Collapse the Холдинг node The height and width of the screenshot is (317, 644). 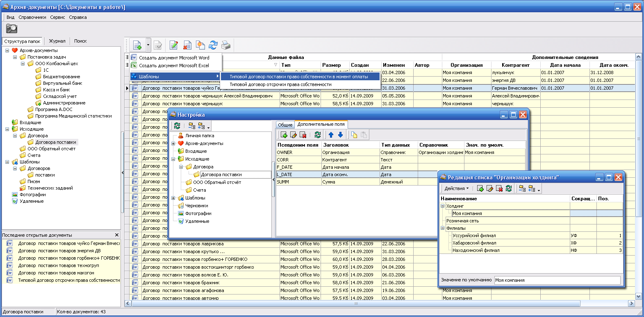(443, 206)
